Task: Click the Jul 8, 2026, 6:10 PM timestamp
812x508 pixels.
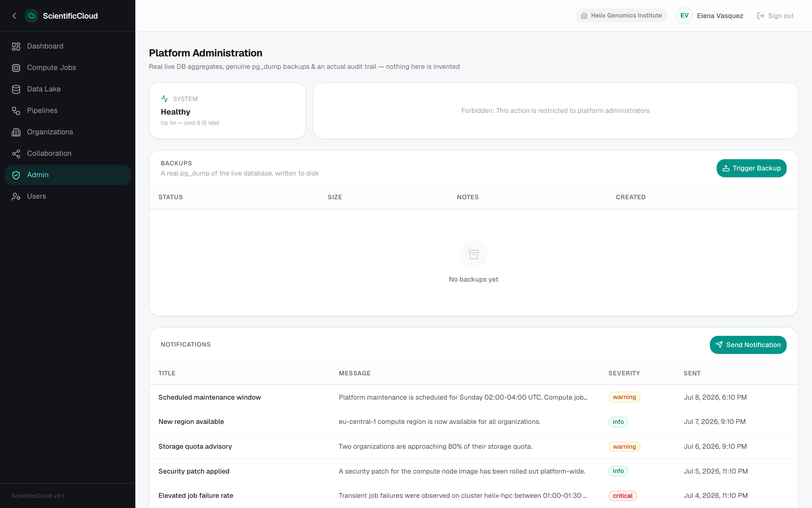Action: [x=715, y=397]
